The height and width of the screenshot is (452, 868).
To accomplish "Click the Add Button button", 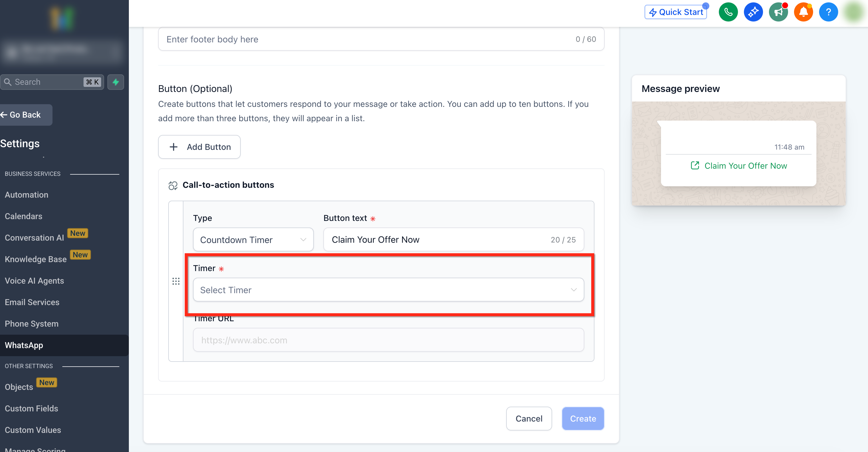I will pos(199,147).
